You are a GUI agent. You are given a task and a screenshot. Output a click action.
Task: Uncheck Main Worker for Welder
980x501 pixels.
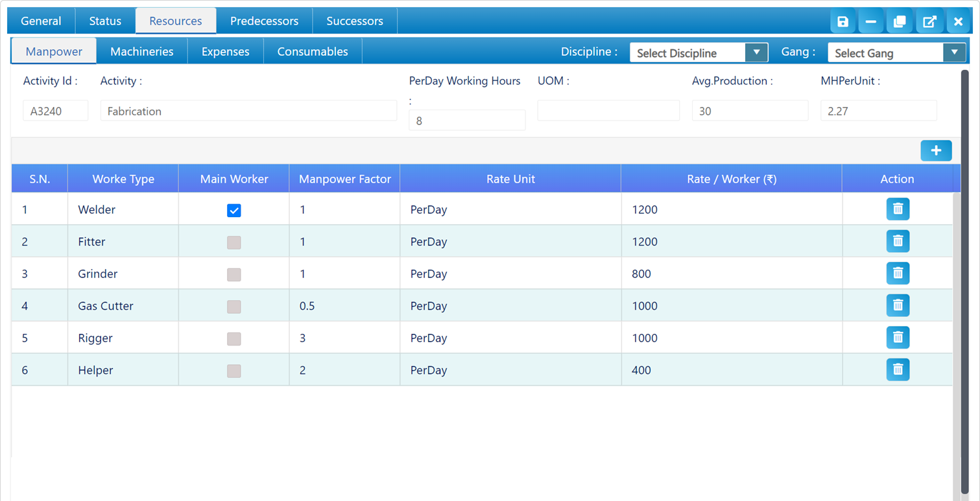point(234,210)
